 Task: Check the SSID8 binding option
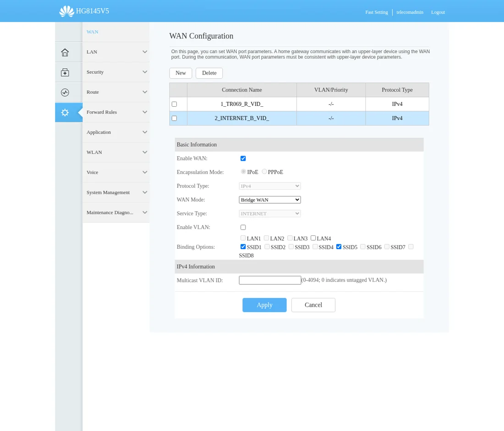point(411,247)
